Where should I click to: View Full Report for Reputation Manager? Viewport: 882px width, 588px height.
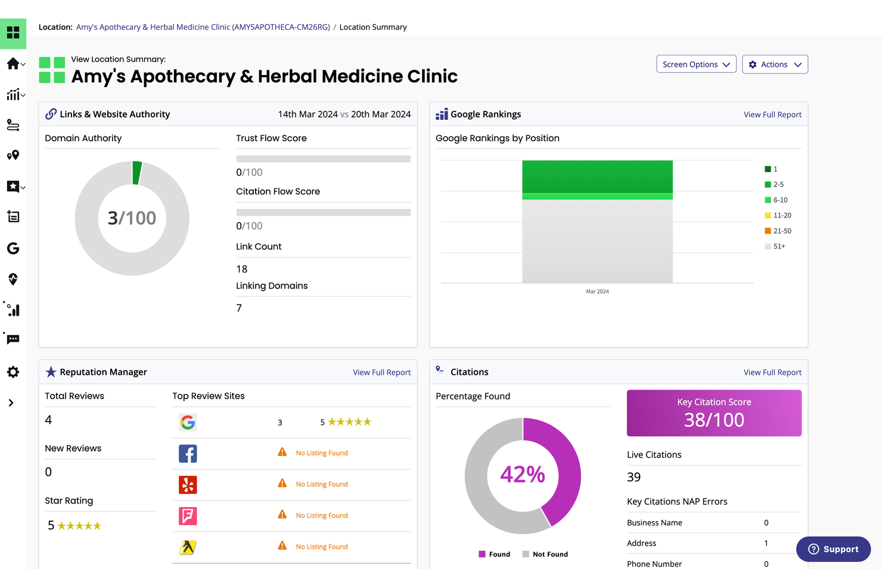[x=382, y=372]
